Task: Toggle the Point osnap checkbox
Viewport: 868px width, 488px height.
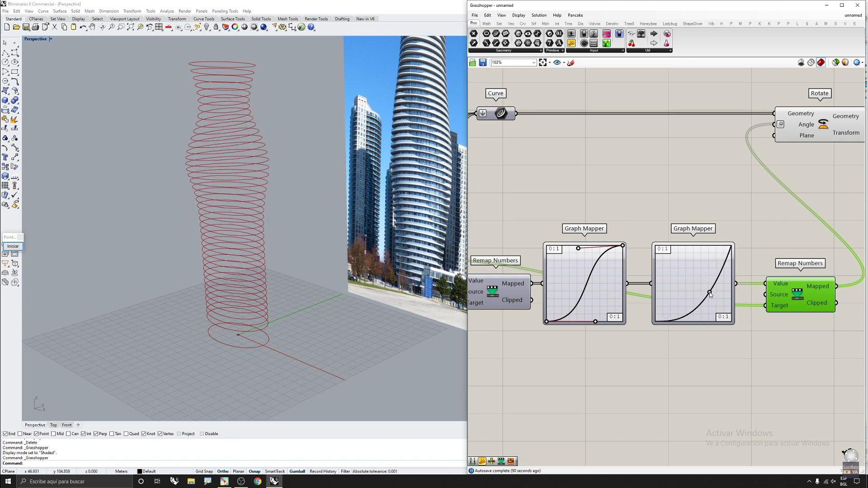Action: pos(37,434)
